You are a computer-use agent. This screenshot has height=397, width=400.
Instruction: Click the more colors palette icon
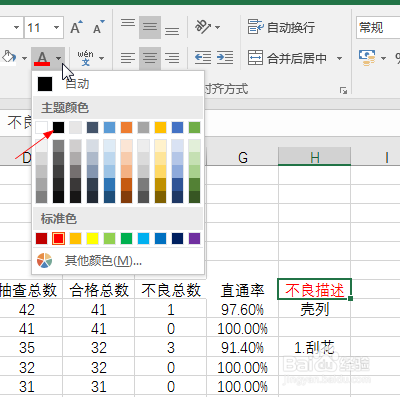click(44, 261)
